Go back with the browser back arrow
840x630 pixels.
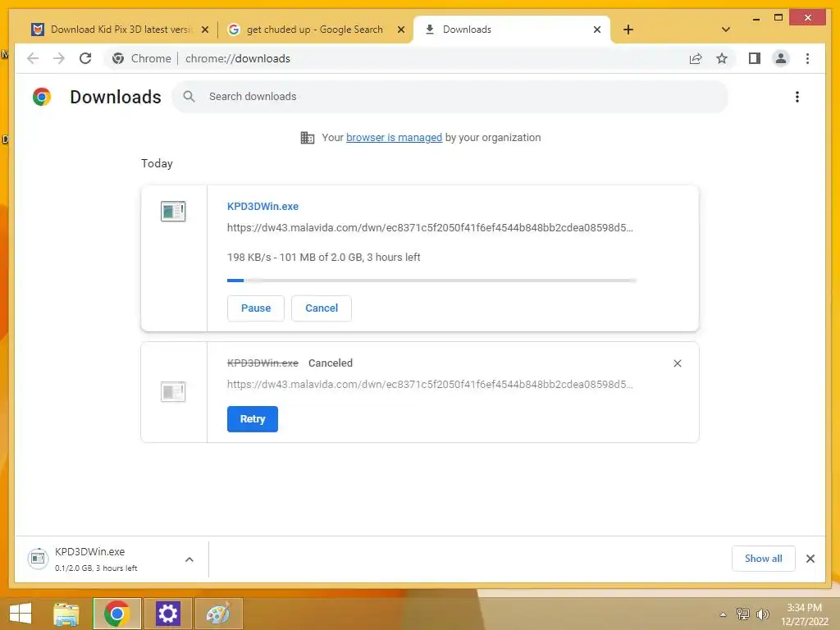click(x=33, y=58)
